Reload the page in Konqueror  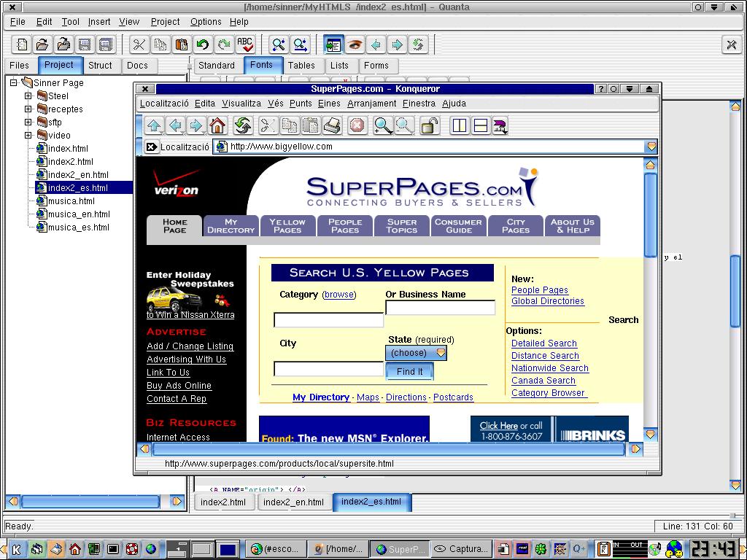[x=242, y=125]
